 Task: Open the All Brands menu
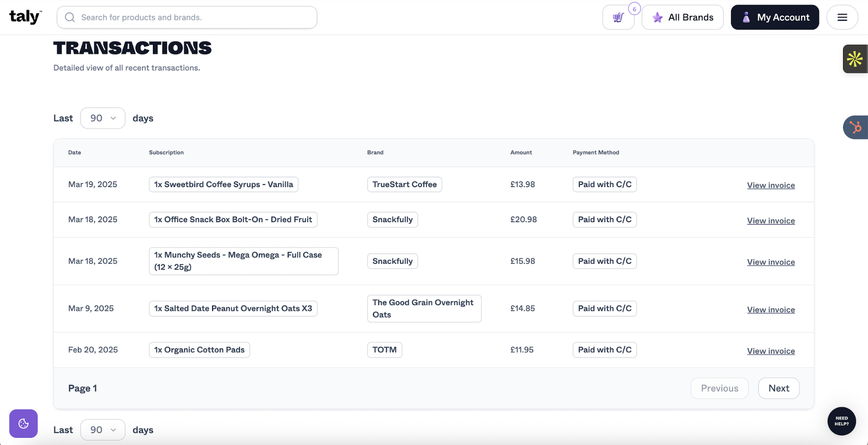click(682, 17)
